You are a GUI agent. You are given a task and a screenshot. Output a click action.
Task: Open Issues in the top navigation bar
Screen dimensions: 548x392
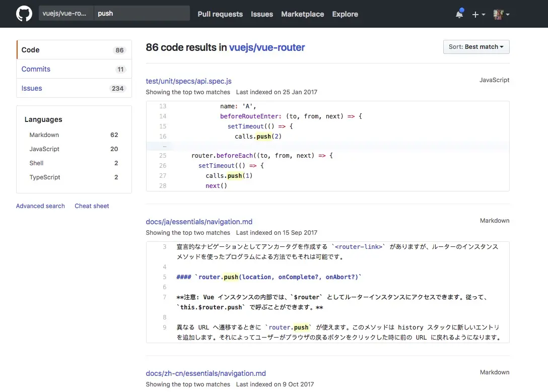[x=262, y=14]
